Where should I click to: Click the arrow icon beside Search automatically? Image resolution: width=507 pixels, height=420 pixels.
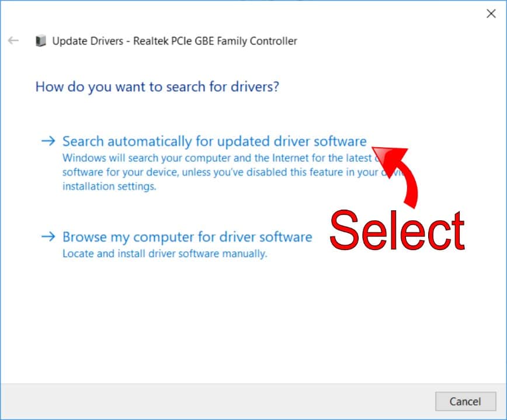[x=48, y=141]
